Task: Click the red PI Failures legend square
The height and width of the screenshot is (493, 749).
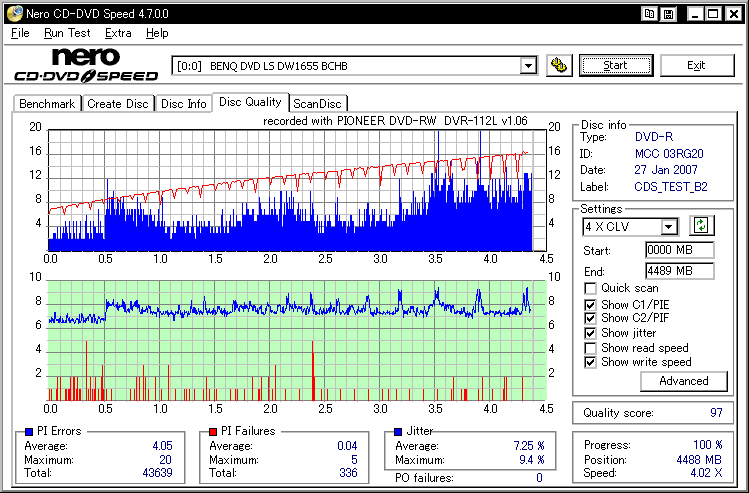Action: 213,432
